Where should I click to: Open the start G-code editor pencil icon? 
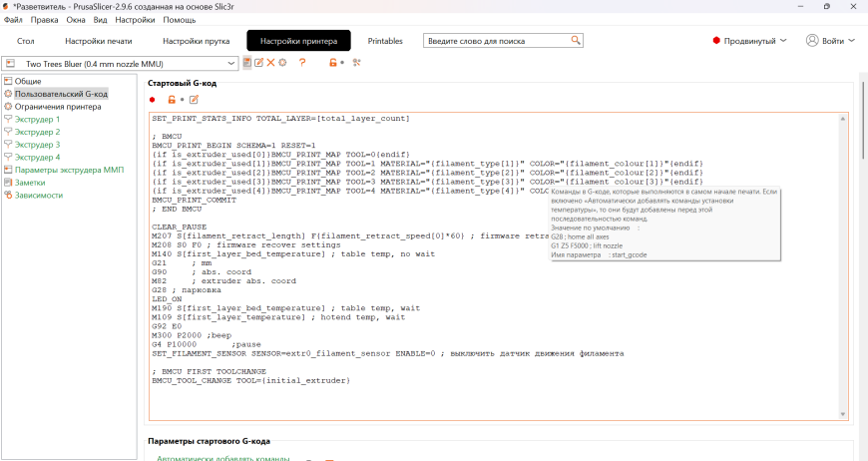(x=194, y=100)
